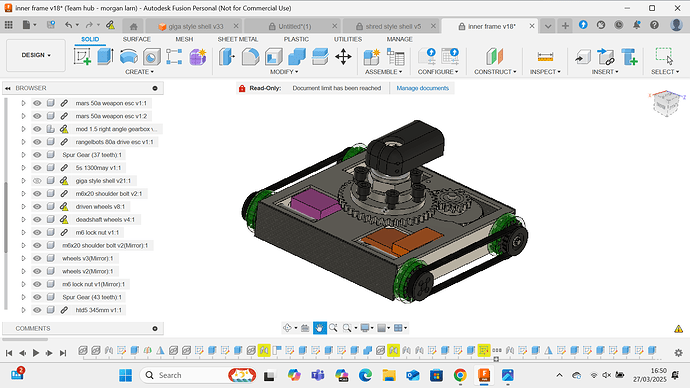This screenshot has width=690, height=388.
Task: Switch to the SHEET METAL tab
Action: tap(238, 39)
